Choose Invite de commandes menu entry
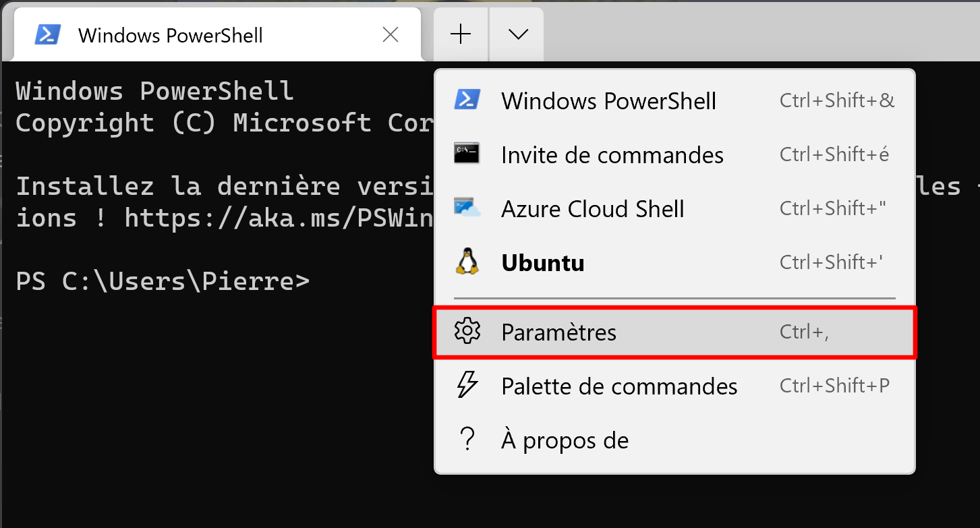 click(x=675, y=154)
